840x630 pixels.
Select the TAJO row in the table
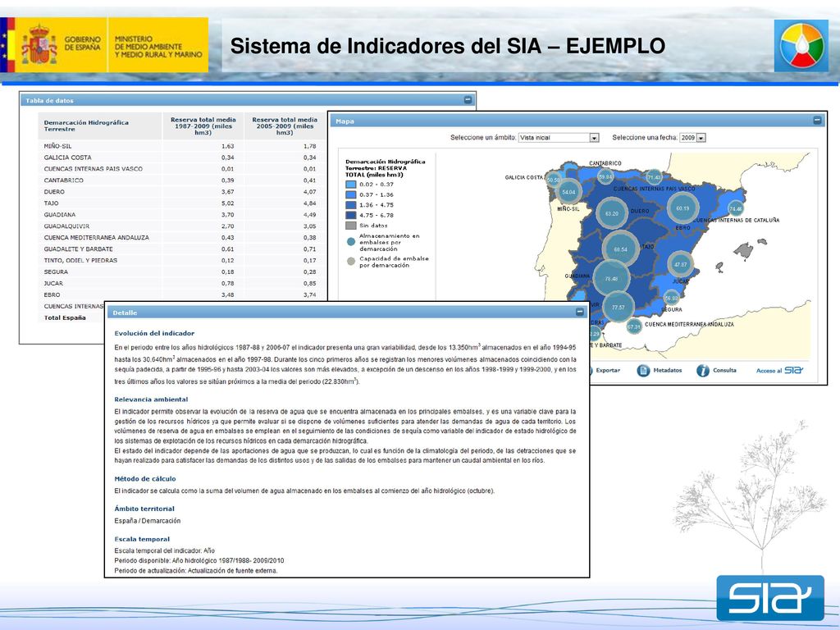click(x=182, y=203)
